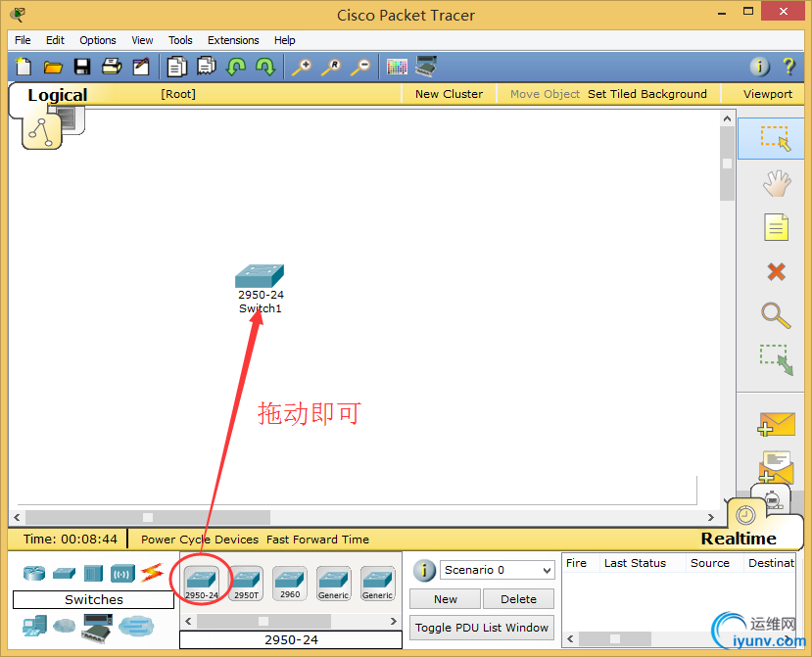812x657 pixels.
Task: Click the workspace horizontal scrollbar thumb
Action: [x=148, y=517]
